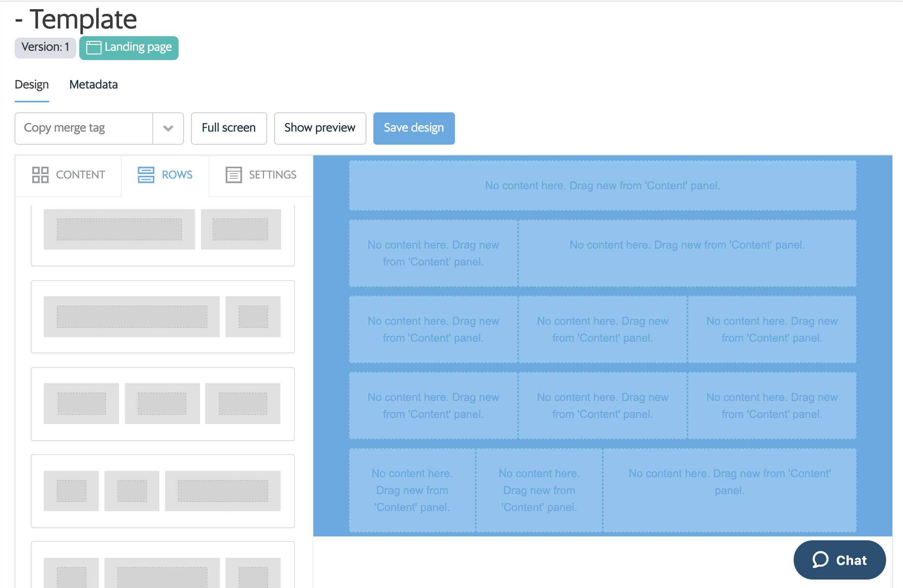Click the template title text
This screenshot has height=588, width=903.
click(x=76, y=19)
